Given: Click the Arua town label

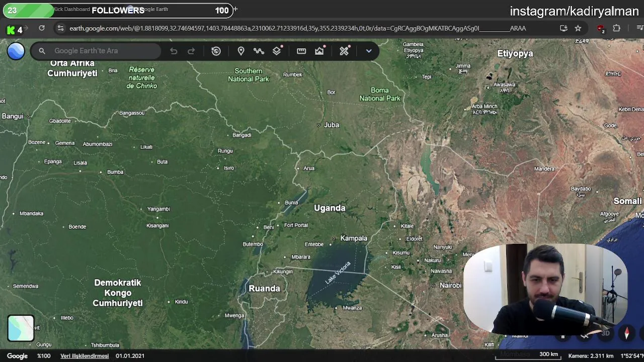Looking at the screenshot, I should pos(309,168).
